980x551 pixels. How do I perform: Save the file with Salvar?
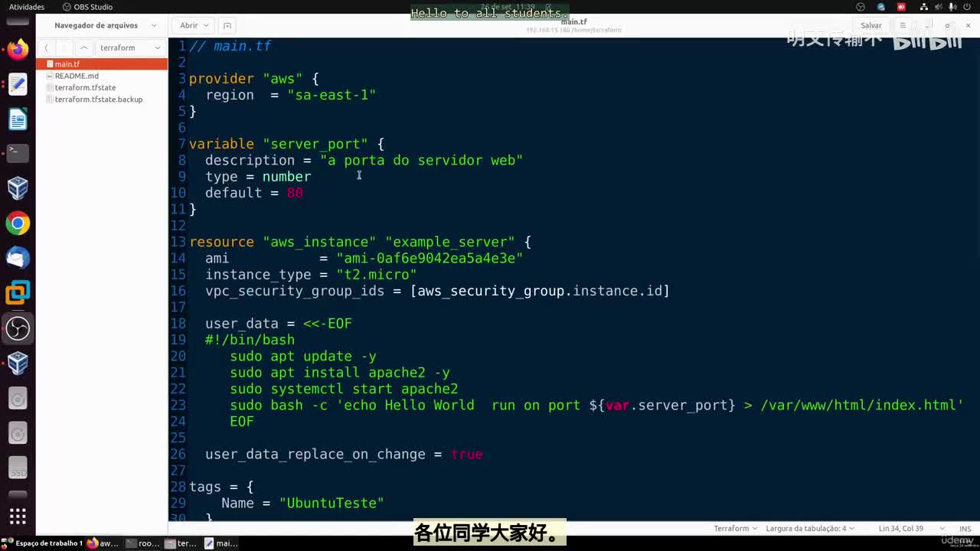tap(871, 25)
